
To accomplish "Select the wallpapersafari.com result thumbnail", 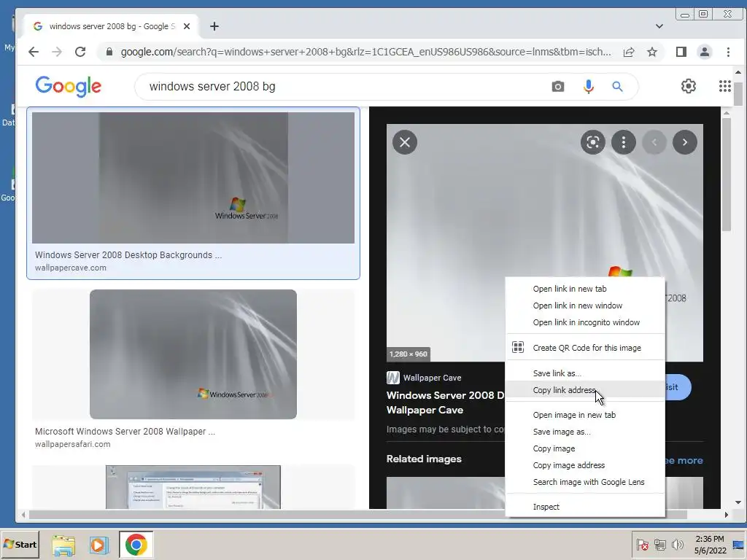I will 193,354.
